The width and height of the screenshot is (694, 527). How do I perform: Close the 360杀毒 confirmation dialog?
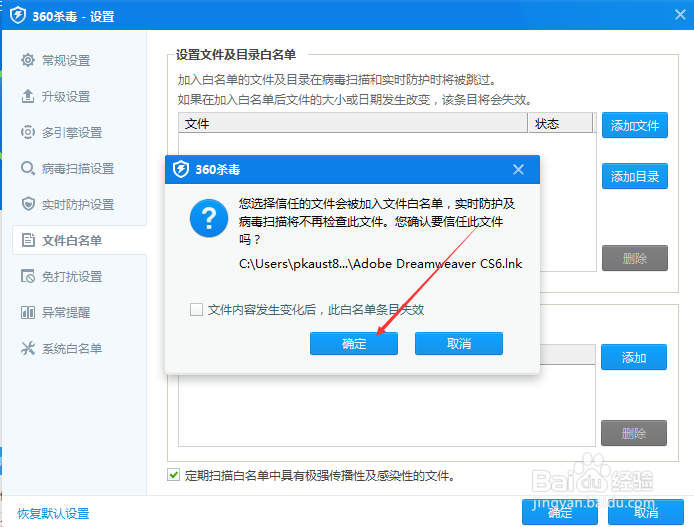[x=518, y=169]
